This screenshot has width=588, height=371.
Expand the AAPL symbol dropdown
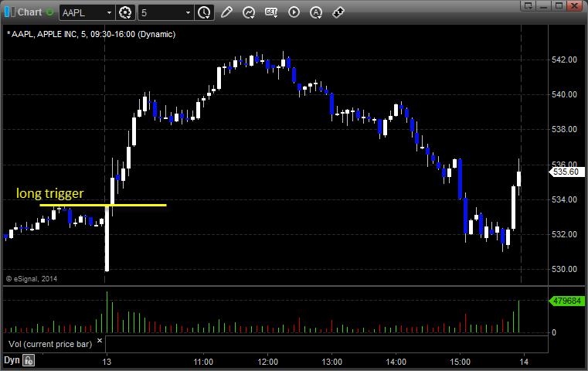tap(109, 13)
